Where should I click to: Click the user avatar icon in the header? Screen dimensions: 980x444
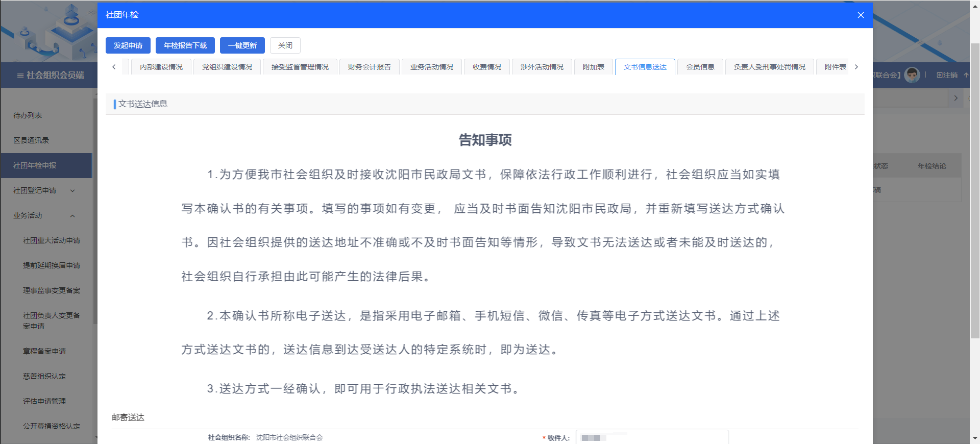[x=912, y=75]
